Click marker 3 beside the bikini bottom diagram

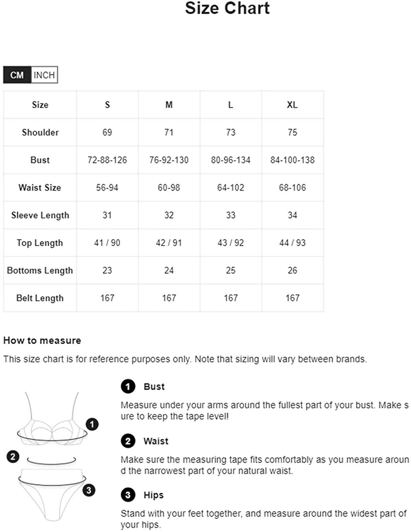click(89, 490)
